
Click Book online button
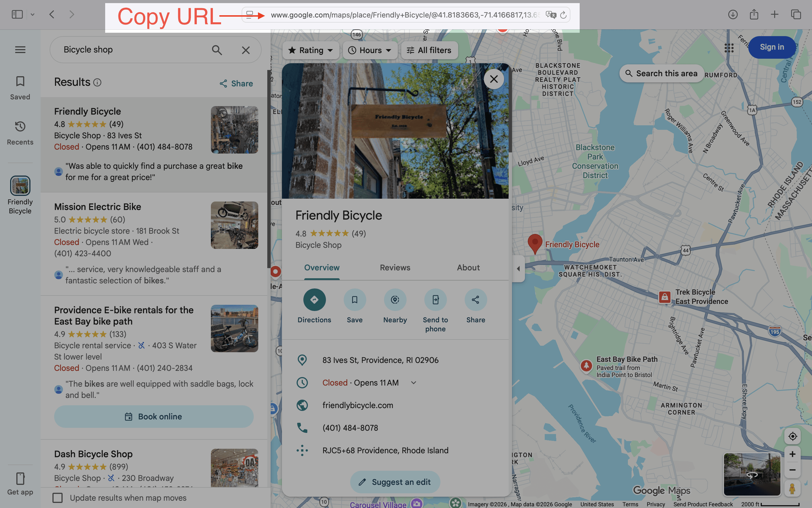pos(154,417)
